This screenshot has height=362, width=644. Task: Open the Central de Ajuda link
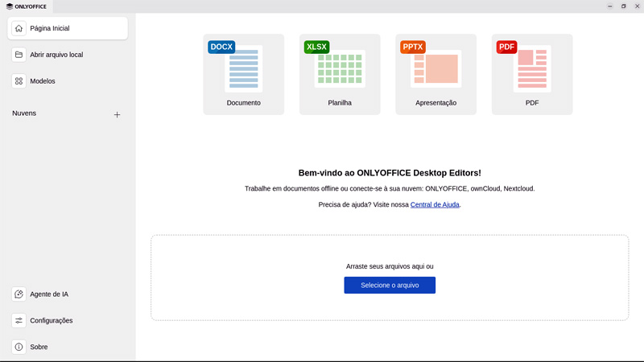click(435, 205)
